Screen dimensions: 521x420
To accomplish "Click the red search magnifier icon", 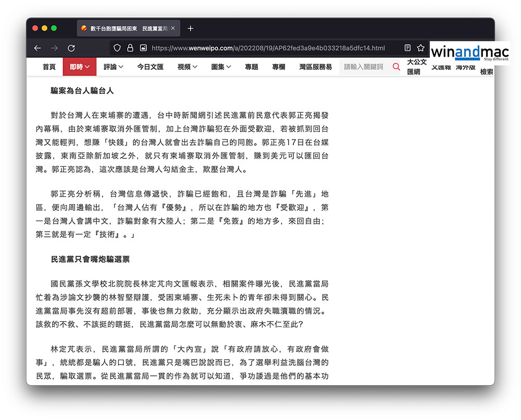I will [x=396, y=67].
